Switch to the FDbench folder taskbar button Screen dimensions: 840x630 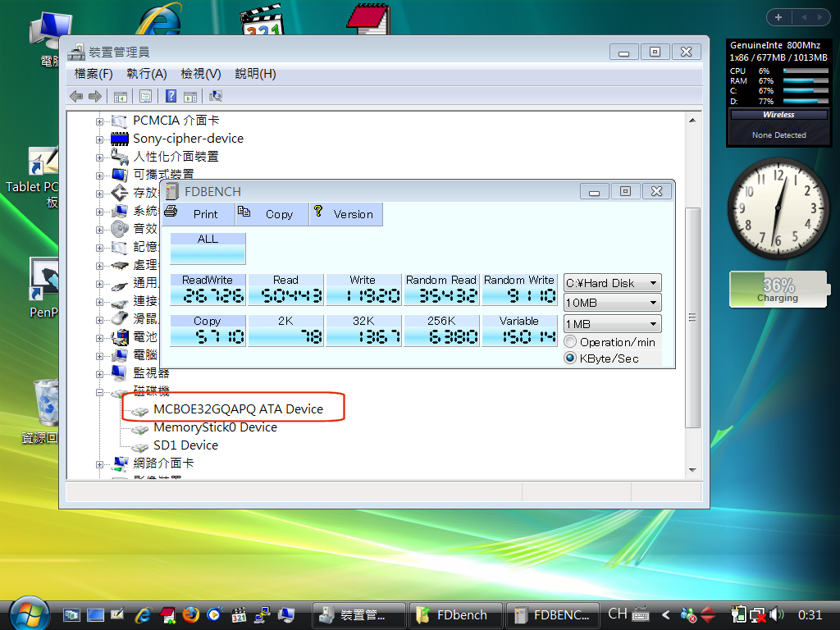click(455, 615)
